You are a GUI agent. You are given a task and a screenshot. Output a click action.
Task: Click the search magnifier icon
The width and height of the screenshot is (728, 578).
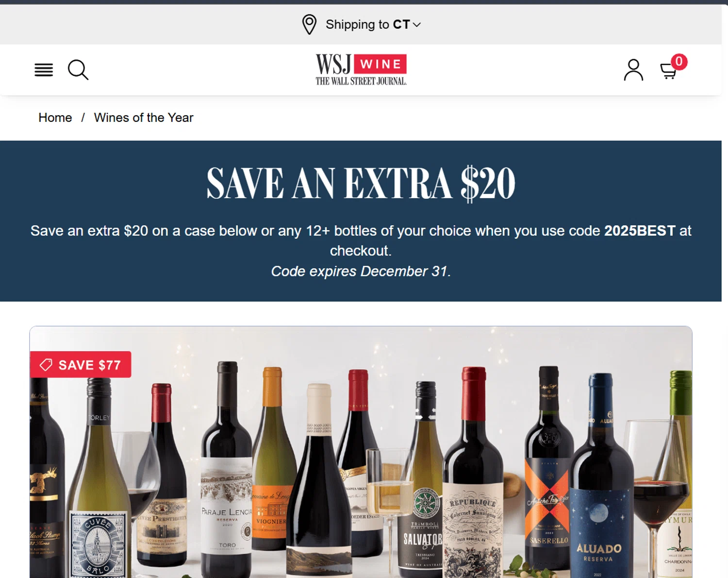78,70
